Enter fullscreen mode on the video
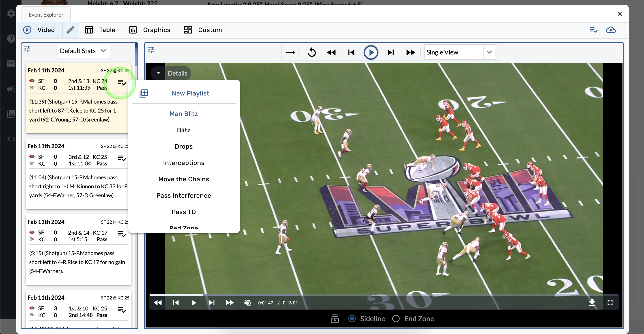This screenshot has height=334, width=644. tap(610, 303)
